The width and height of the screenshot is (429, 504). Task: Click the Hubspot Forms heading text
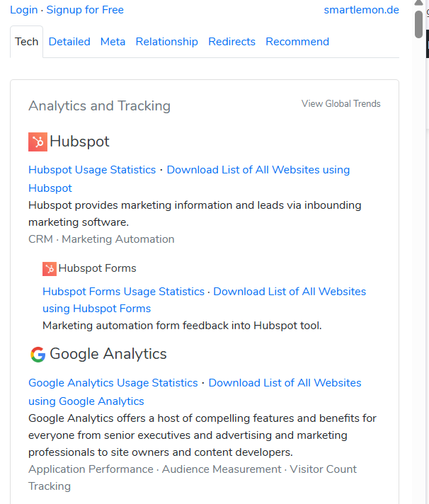coord(98,268)
